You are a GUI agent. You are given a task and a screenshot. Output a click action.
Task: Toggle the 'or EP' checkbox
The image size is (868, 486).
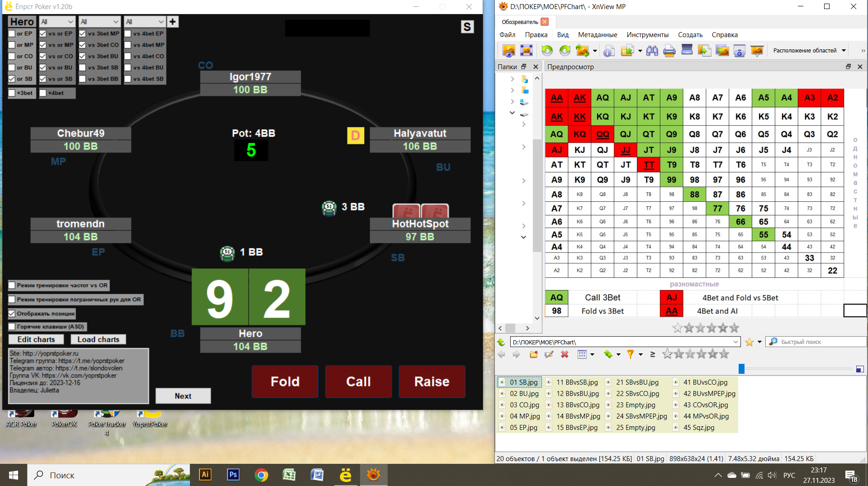[12, 33]
